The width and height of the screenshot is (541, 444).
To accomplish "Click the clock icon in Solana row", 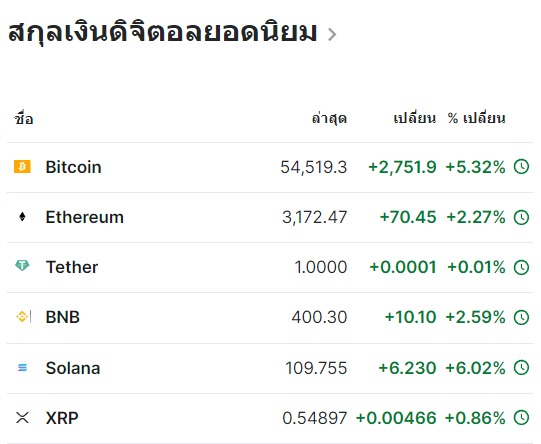I will pyautogui.click(x=521, y=368).
